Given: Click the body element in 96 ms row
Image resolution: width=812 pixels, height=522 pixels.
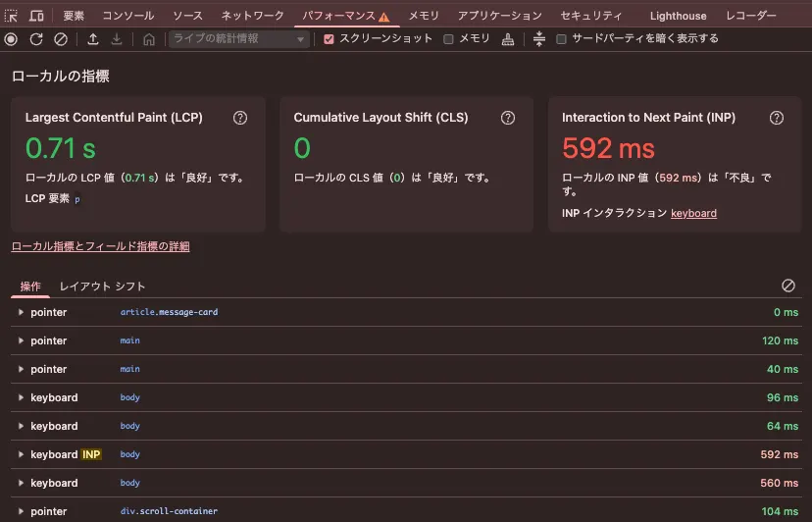Looking at the screenshot, I should [130, 397].
